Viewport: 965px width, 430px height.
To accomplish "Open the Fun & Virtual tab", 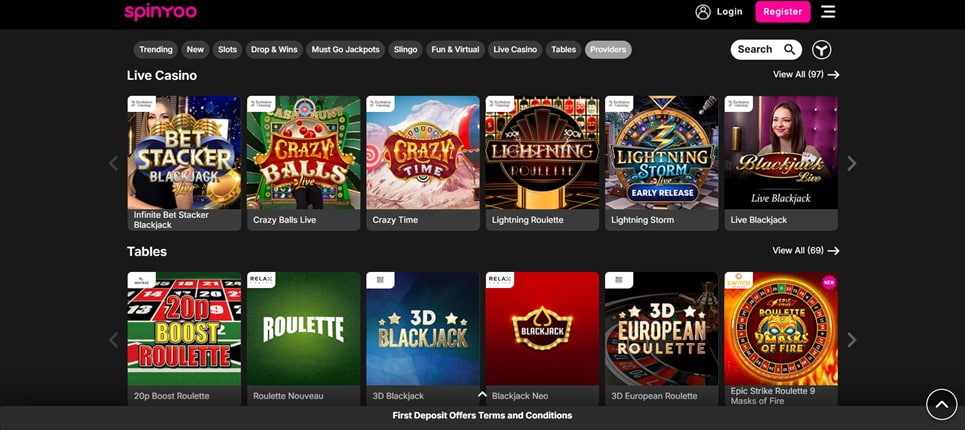I will (x=455, y=49).
